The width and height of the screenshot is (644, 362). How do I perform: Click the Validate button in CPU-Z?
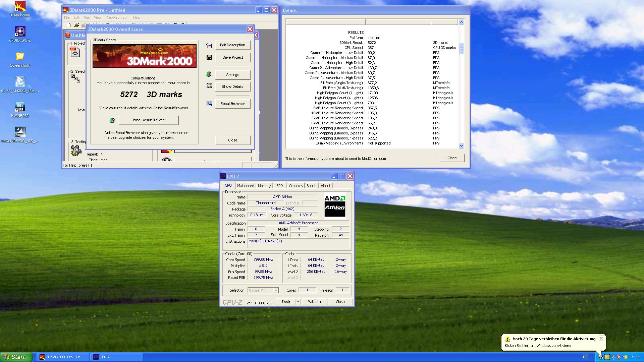click(x=314, y=302)
